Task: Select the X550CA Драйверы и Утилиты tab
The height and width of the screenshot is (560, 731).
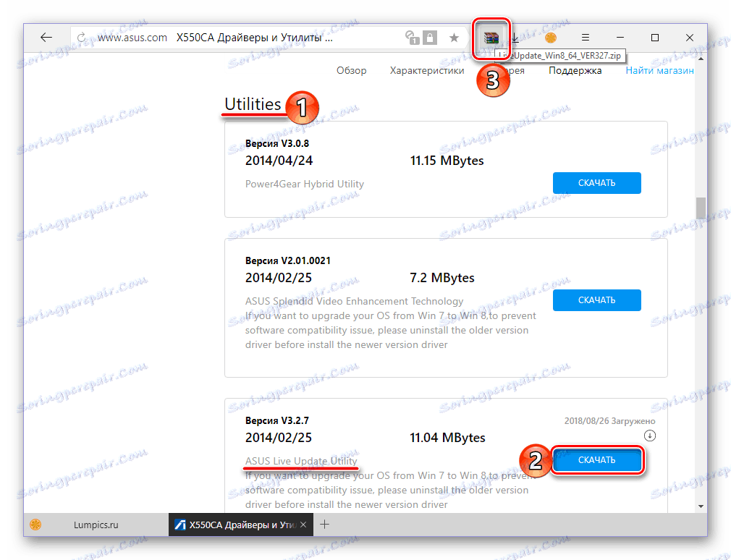Action: point(241,525)
